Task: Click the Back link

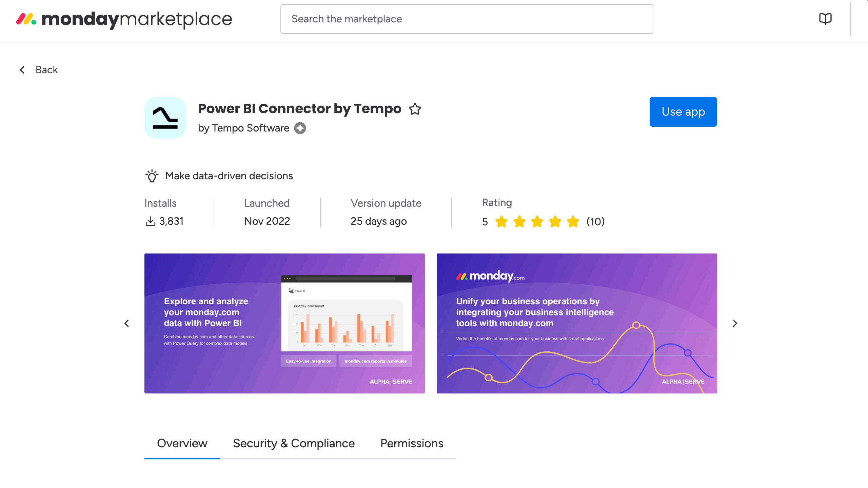Action: pyautogui.click(x=46, y=70)
